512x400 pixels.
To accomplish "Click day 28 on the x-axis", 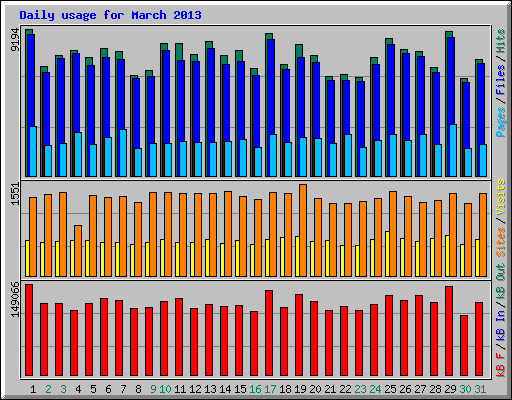I will coord(435,389).
